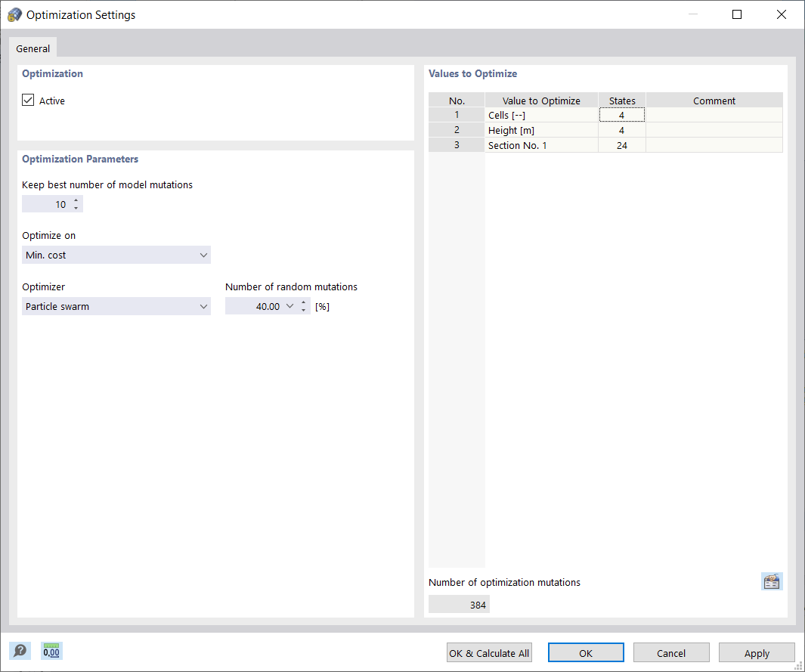This screenshot has width=805, height=672.
Task: Open the Number of random mutations dropdown arrow
Action: (289, 305)
